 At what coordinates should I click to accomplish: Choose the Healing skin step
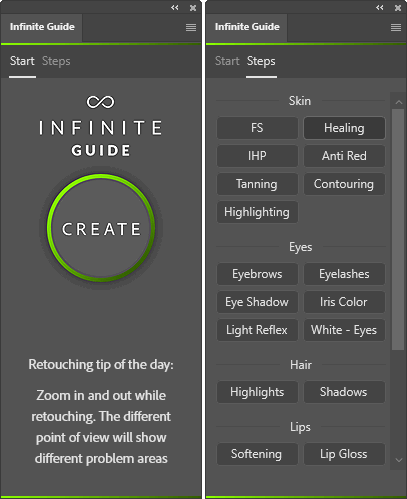pyautogui.click(x=344, y=128)
